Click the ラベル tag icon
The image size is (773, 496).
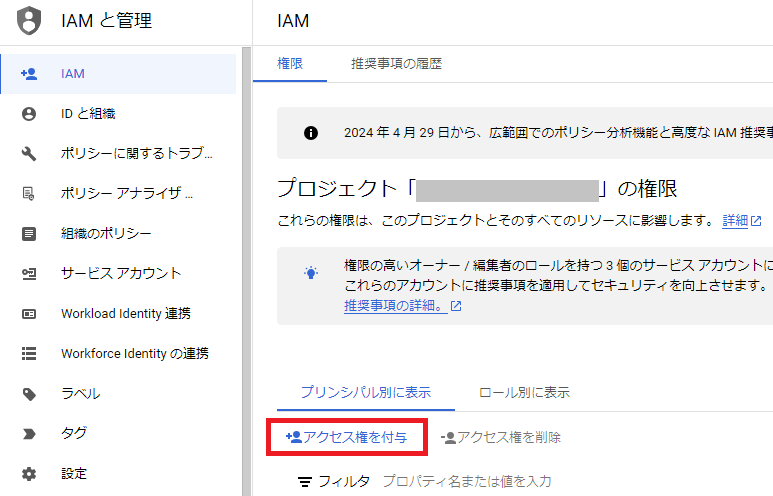click(29, 394)
